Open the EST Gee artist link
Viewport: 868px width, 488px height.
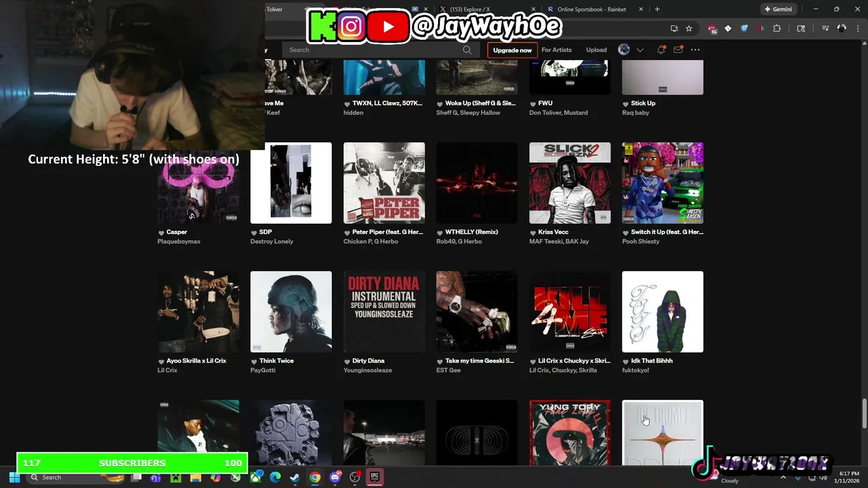pos(448,370)
